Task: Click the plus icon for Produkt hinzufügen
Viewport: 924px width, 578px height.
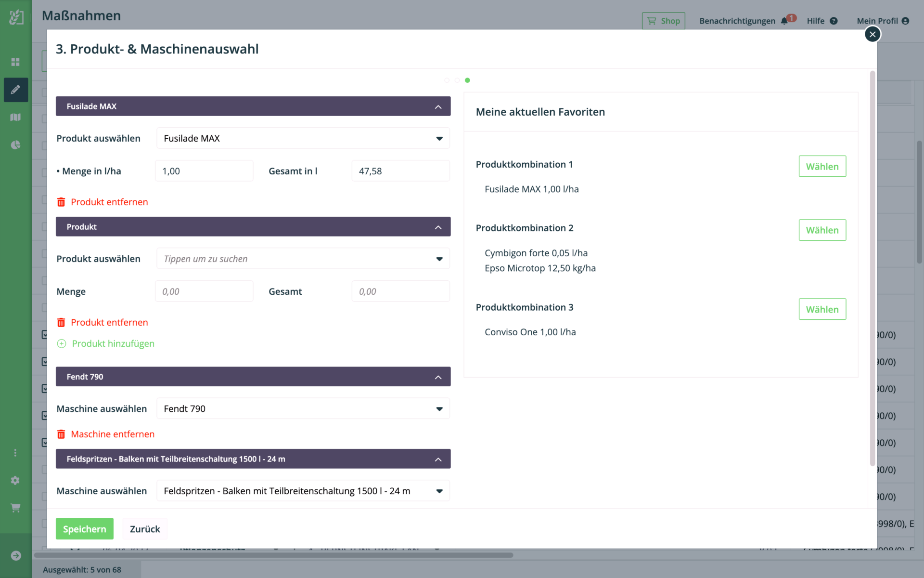Action: coord(62,343)
